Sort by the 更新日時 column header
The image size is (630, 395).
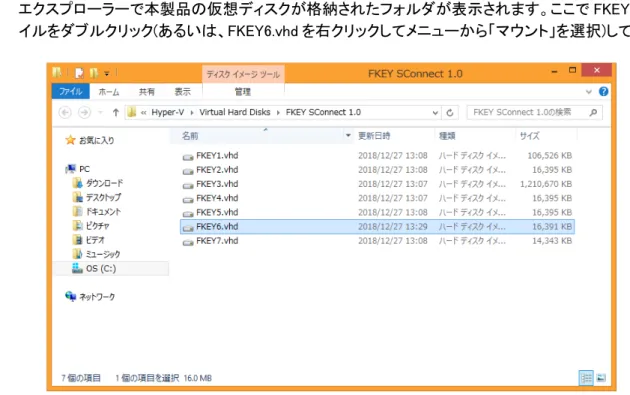(374, 136)
